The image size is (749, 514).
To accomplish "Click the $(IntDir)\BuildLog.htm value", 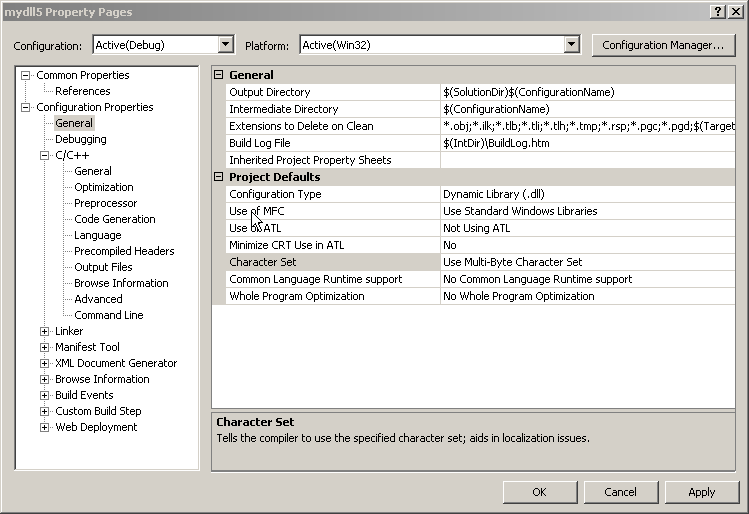I will [x=496, y=143].
